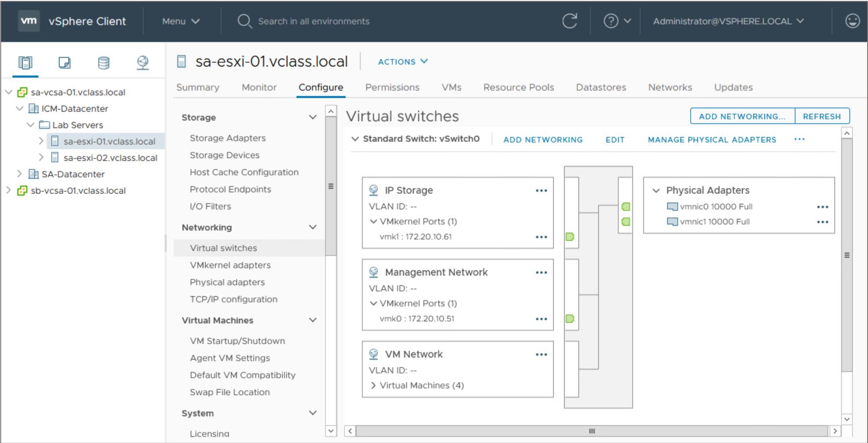Focus the Search in all environments field
This screenshot has height=443, width=868.
pos(314,21)
